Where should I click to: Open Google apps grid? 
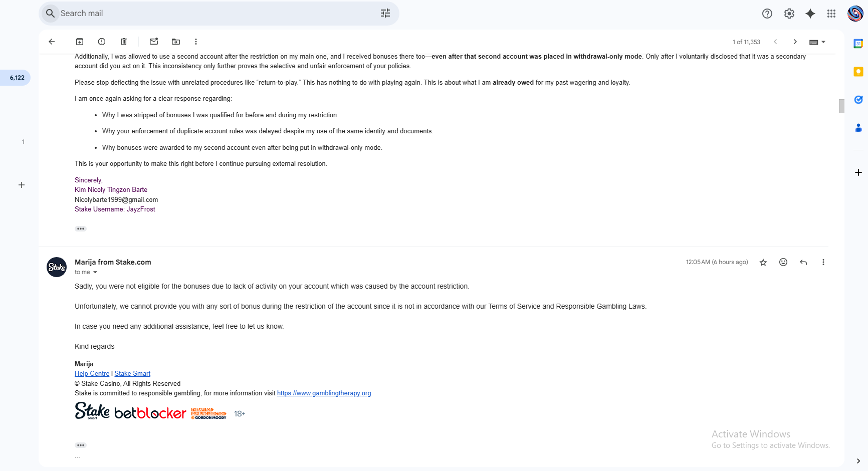pos(831,14)
